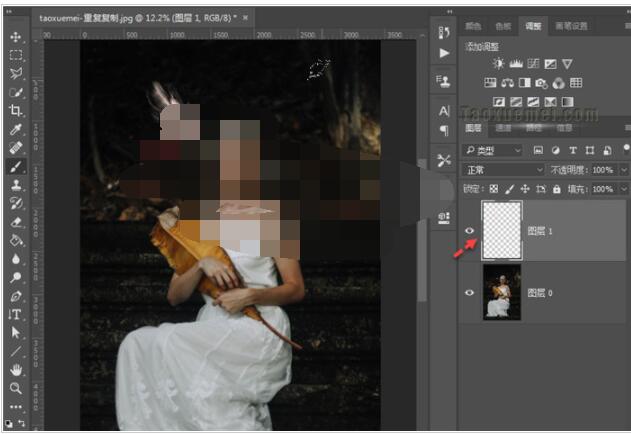Select the Quick Selection tool
Image resolution: width=631 pixels, height=434 pixels.
coord(16,93)
